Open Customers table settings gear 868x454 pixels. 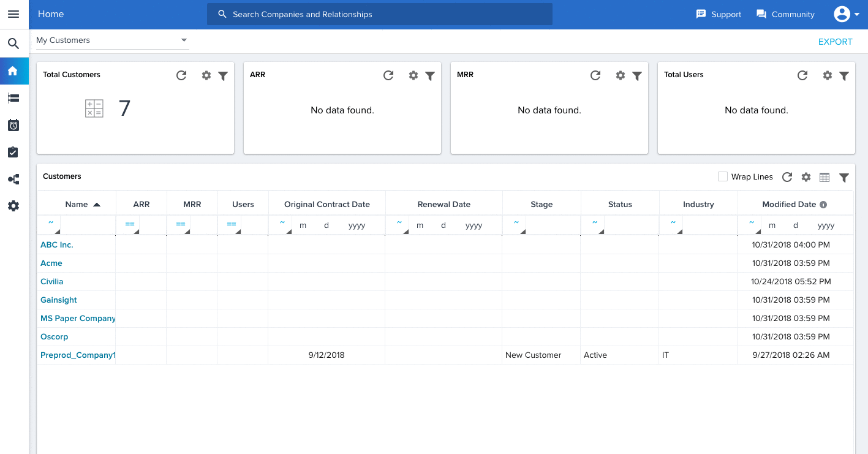[806, 177]
